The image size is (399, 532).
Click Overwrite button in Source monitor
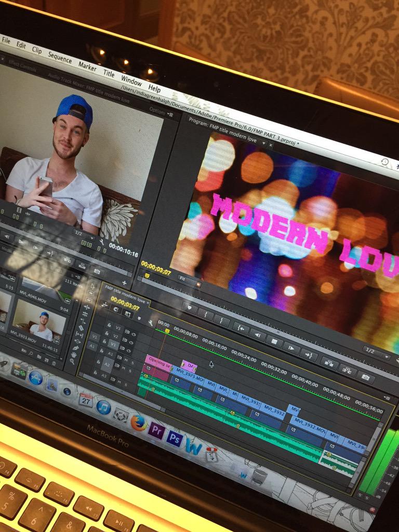pyautogui.click(x=82, y=266)
